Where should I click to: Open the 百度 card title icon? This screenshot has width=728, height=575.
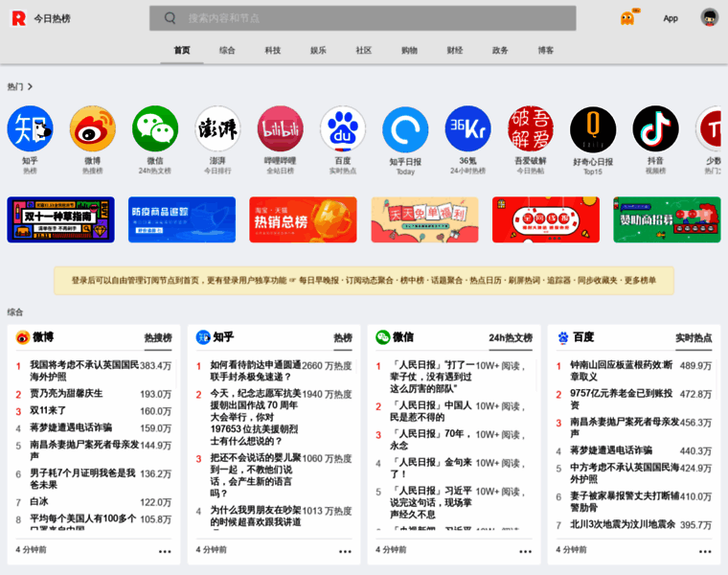click(563, 337)
